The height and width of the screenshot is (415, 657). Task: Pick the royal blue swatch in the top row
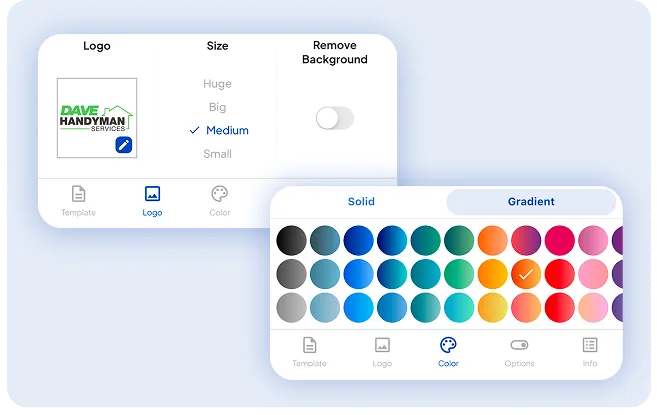pos(358,241)
